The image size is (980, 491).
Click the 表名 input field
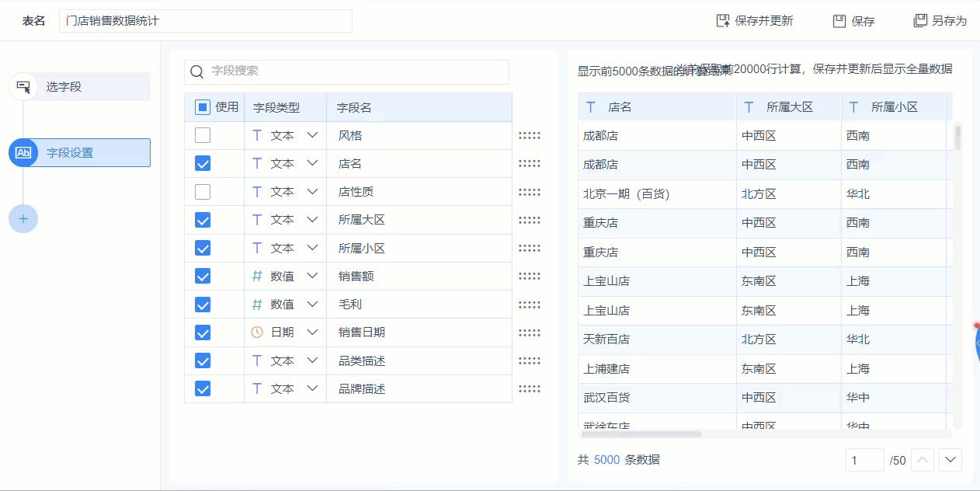205,21
